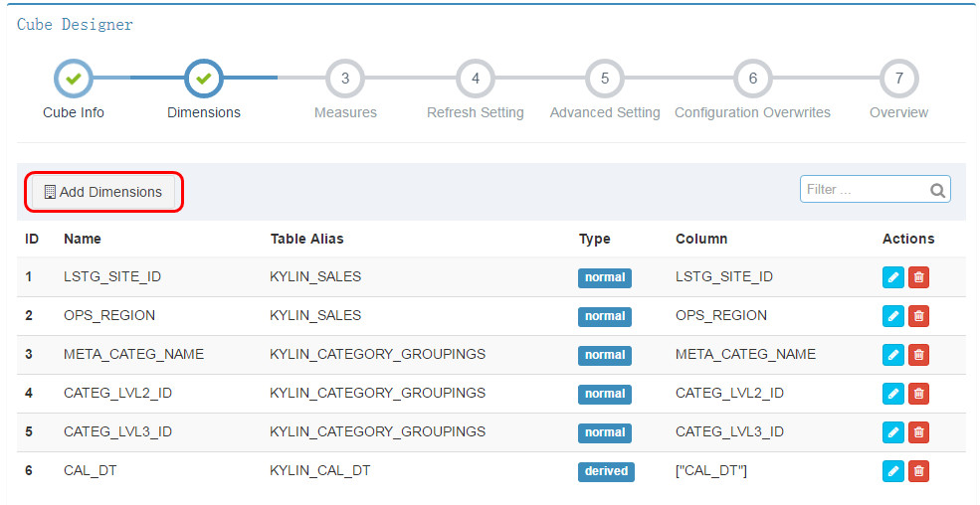980x505 pixels.
Task: Click the filter search magnifier icon
Action: point(937,190)
